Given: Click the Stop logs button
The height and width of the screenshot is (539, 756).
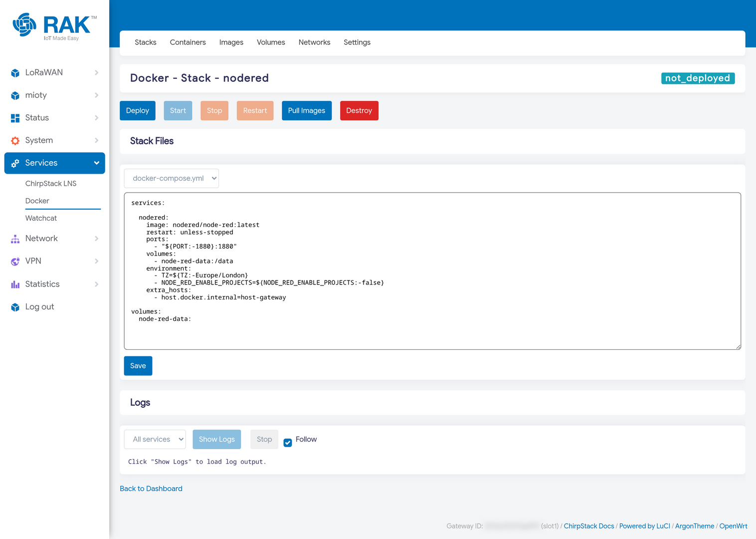Looking at the screenshot, I should pyautogui.click(x=264, y=439).
